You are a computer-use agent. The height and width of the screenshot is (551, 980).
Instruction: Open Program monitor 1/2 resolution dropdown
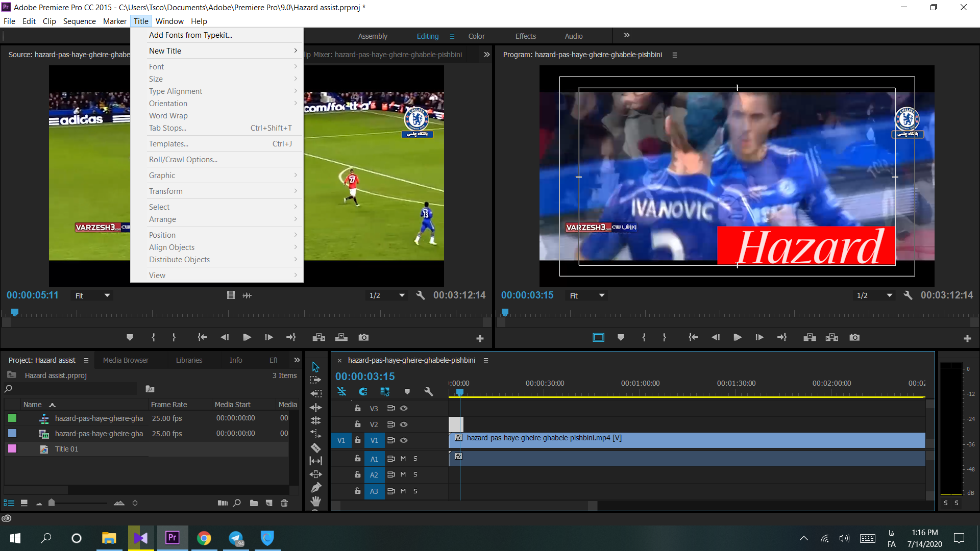[875, 295]
